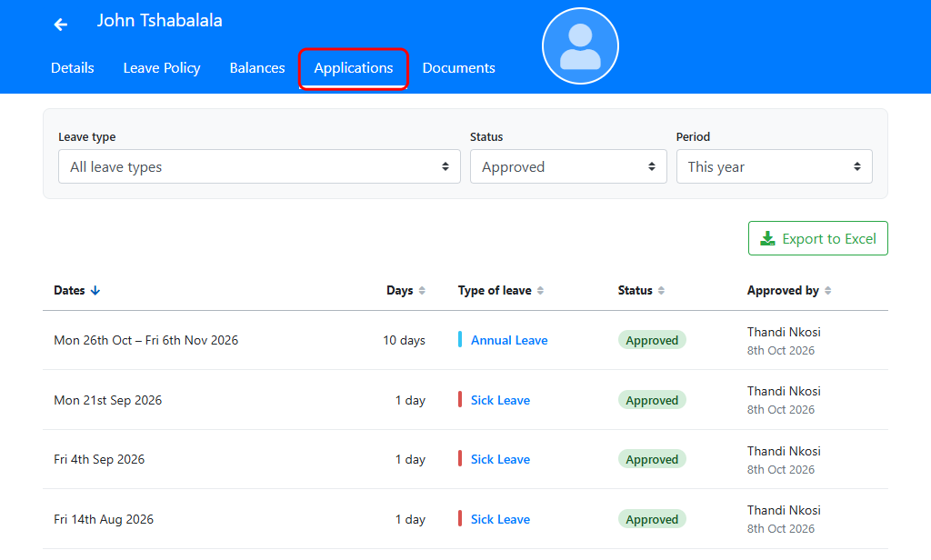Sort by Dates column arrow

coord(95,290)
